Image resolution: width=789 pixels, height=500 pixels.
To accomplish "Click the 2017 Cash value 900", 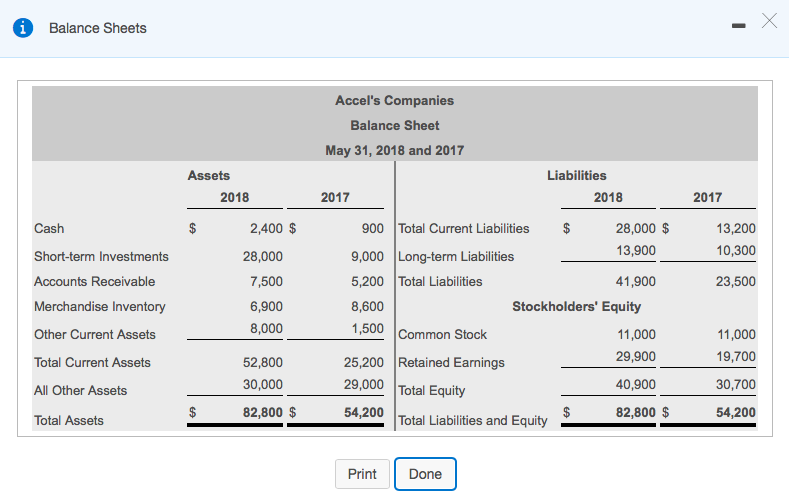I will point(372,228).
